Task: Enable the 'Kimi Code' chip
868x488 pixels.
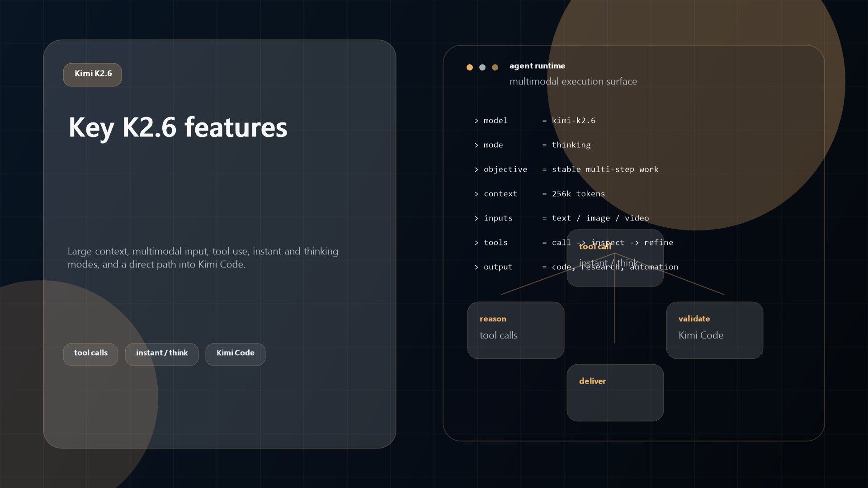Action: click(x=235, y=354)
